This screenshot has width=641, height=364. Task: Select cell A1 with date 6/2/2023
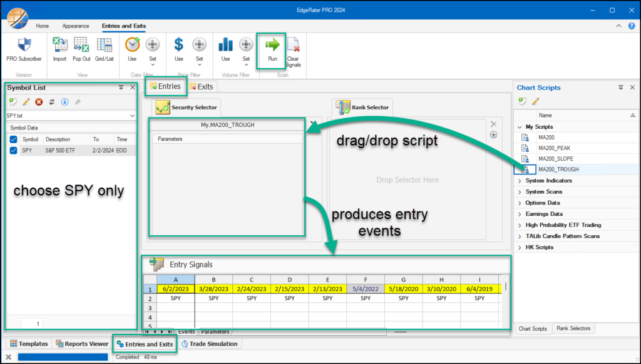click(x=176, y=289)
